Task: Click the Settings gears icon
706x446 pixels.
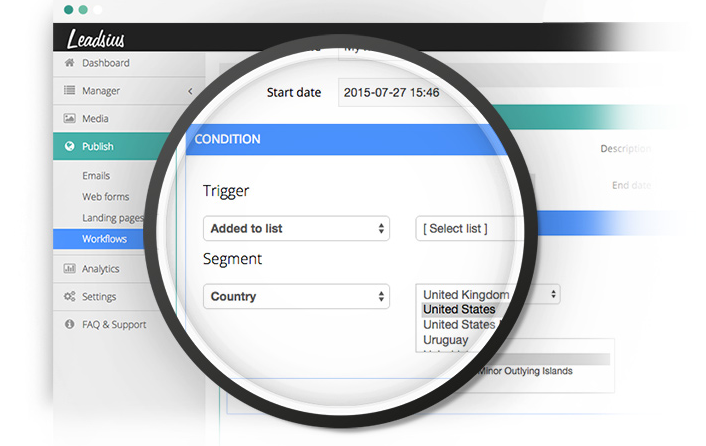Action: pyautogui.click(x=69, y=297)
